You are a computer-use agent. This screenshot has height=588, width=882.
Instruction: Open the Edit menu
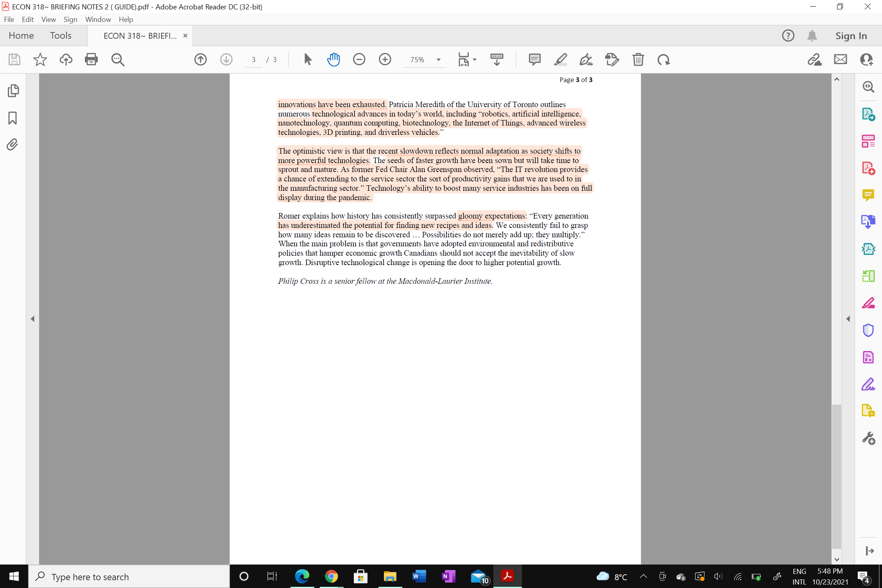27,19
